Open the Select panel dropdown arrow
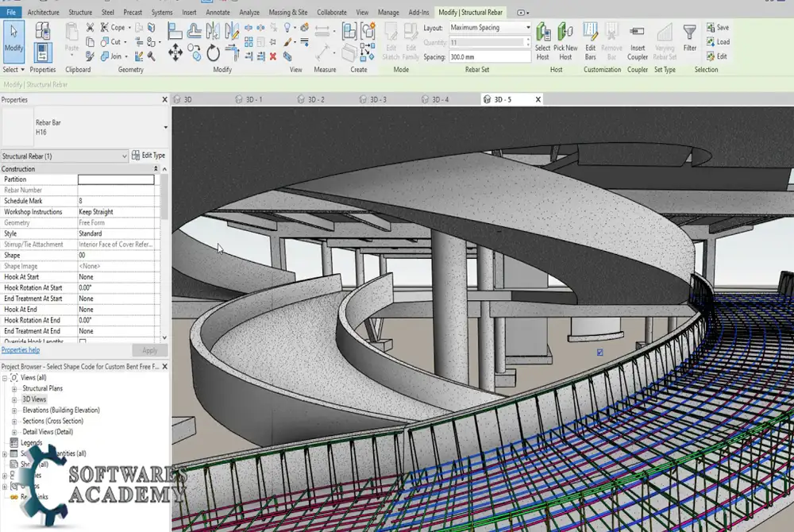This screenshot has width=794, height=532. click(22, 70)
